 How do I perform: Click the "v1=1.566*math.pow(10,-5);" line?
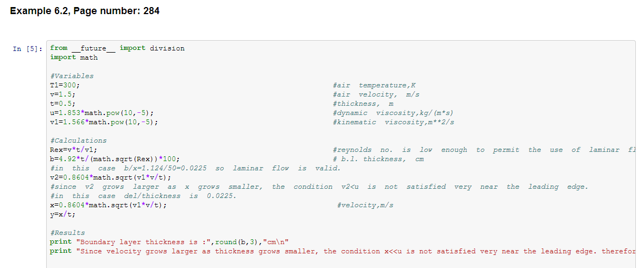[x=104, y=122]
